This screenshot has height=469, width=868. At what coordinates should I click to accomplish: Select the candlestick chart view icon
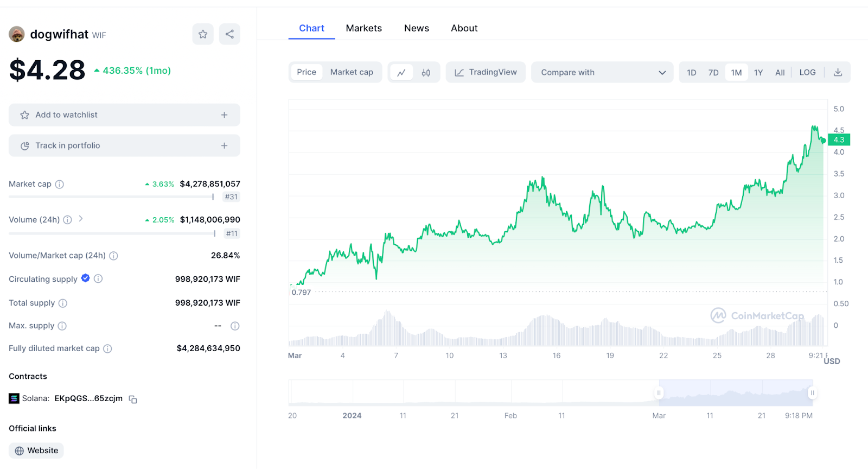426,72
